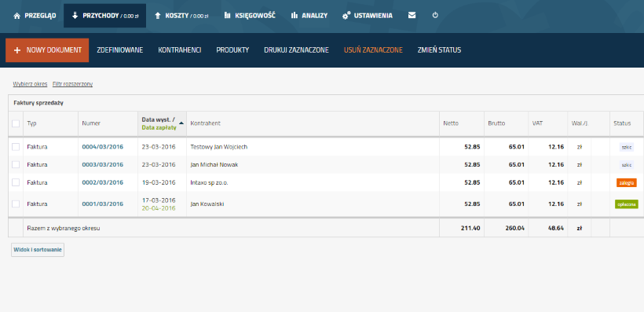Click total VAT value 48.64
The image size is (644, 312).
(555, 228)
